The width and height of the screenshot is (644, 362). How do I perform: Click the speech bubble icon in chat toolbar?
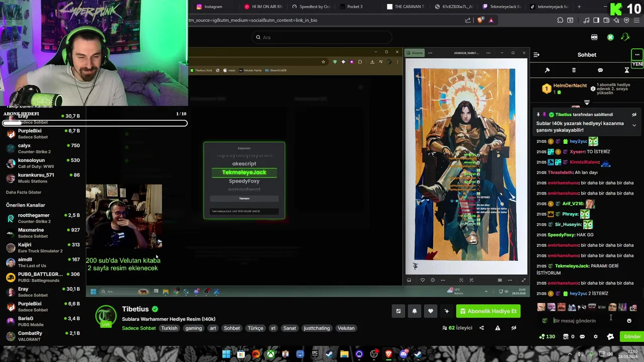[600, 70]
